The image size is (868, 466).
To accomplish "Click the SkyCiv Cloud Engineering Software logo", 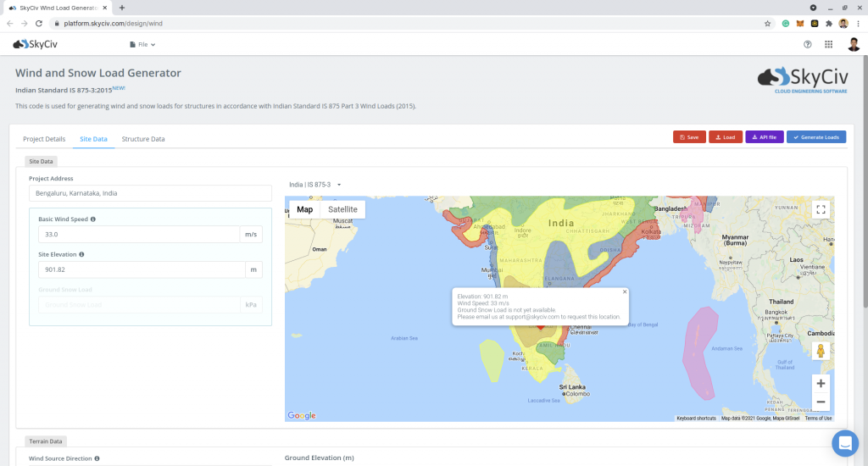I will [x=803, y=80].
